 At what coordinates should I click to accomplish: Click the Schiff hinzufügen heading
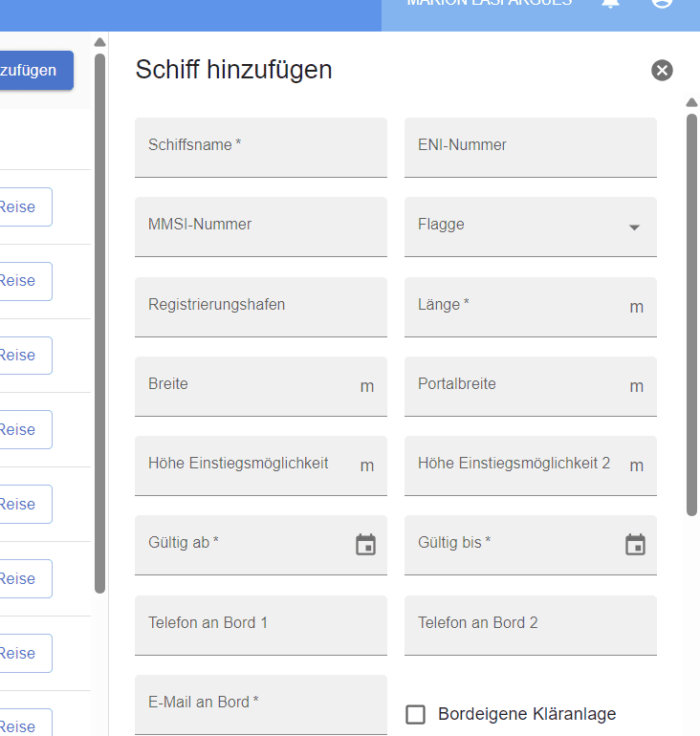[x=233, y=70]
